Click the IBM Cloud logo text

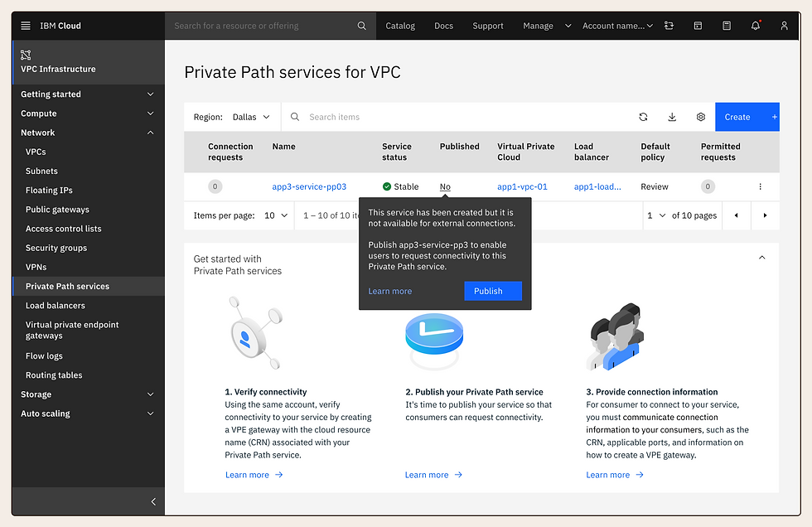point(60,26)
